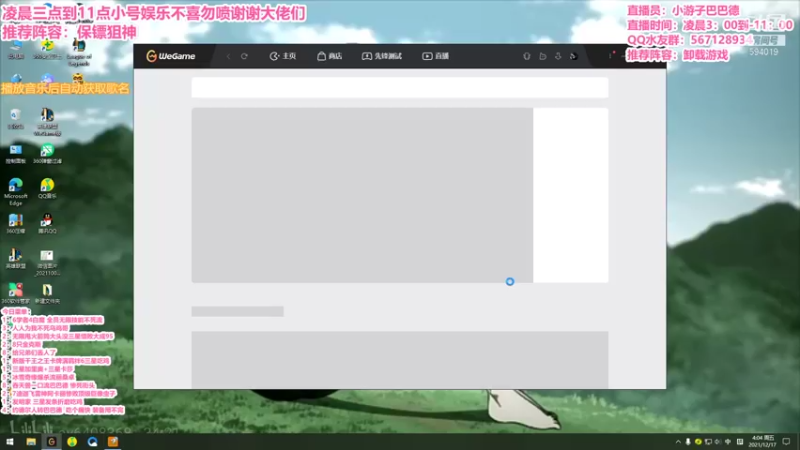Click the microphone tray icon
800x450 pixels.
(x=688, y=442)
